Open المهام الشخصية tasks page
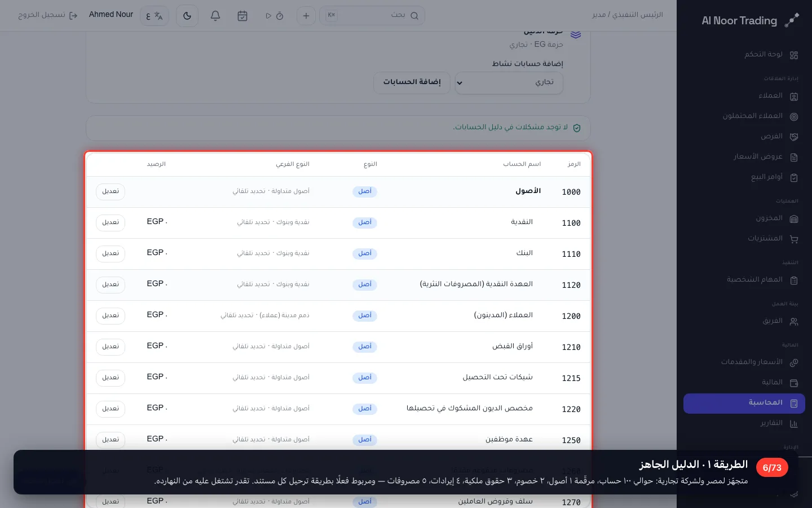Screen dimensions: 812x508 tap(744, 280)
